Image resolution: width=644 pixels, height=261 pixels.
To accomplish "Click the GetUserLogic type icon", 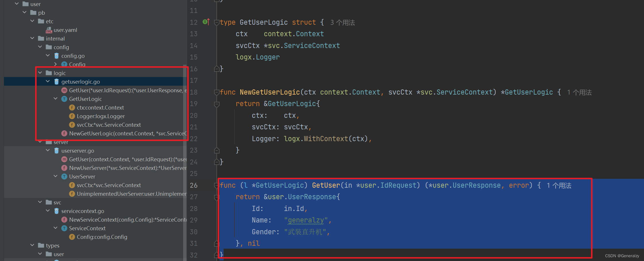I will (64, 99).
